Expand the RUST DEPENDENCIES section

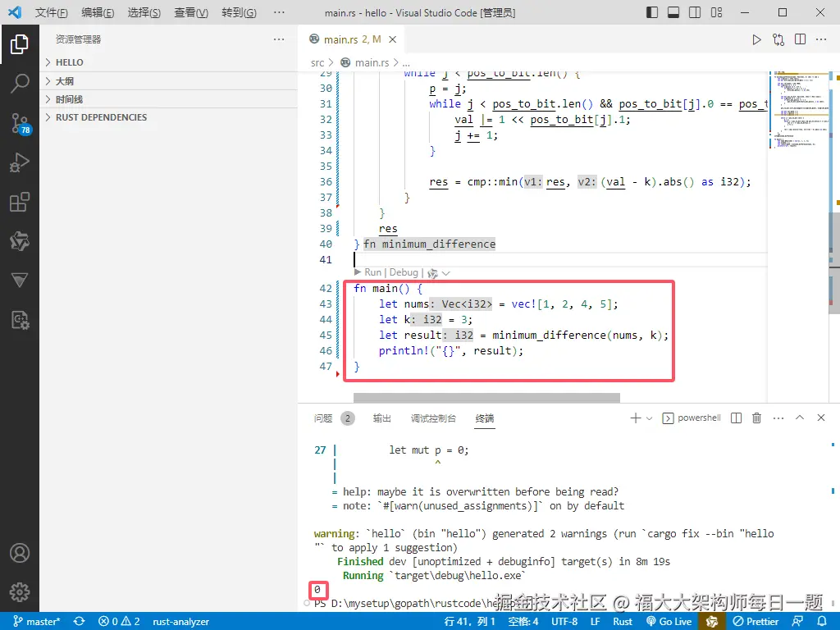pos(168,117)
